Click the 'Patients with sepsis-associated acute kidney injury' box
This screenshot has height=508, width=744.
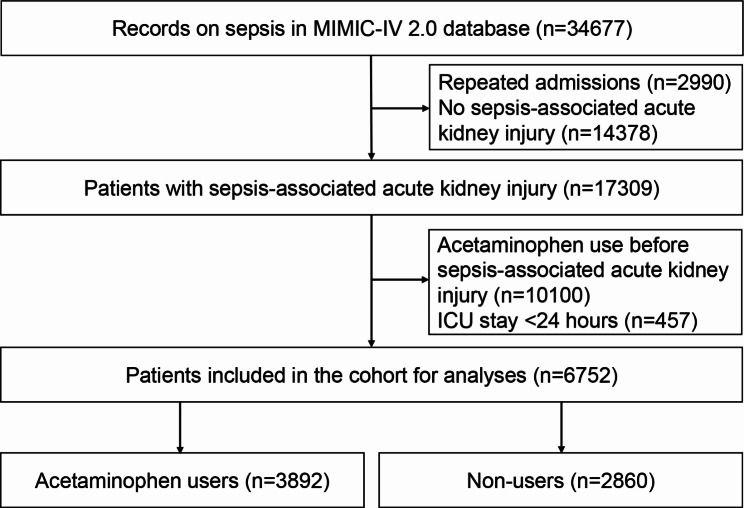coord(372,187)
